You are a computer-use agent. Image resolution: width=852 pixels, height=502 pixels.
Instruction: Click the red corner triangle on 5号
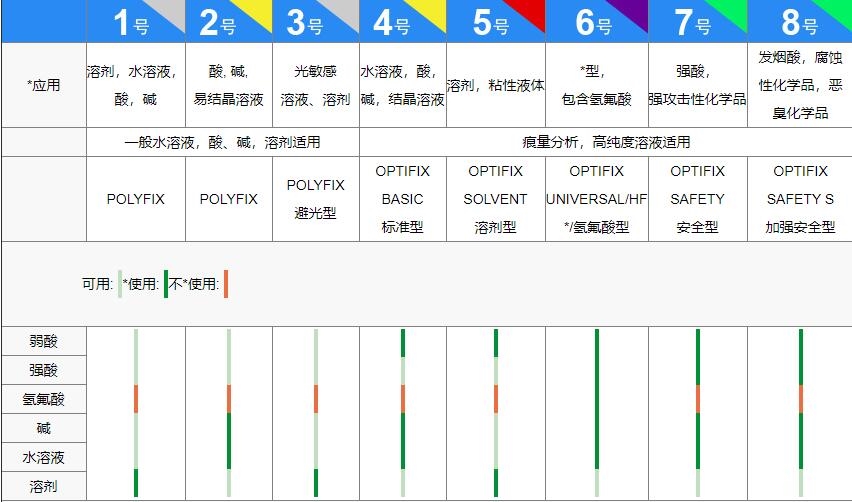point(529,11)
